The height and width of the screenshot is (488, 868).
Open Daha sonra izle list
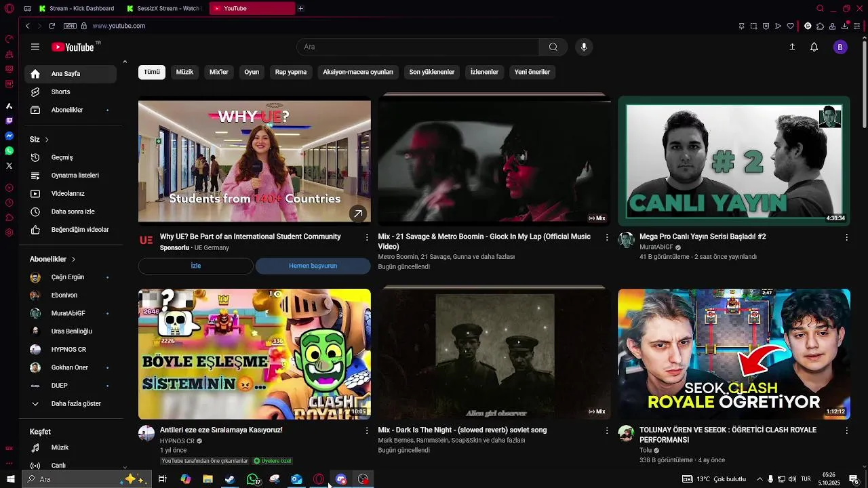[x=71, y=211]
